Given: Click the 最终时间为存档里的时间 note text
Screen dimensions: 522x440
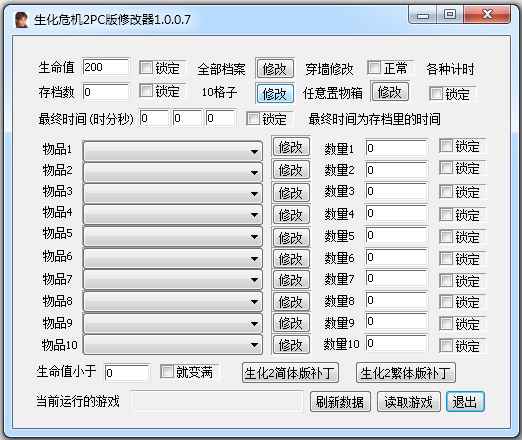Looking at the screenshot, I should (374, 119).
